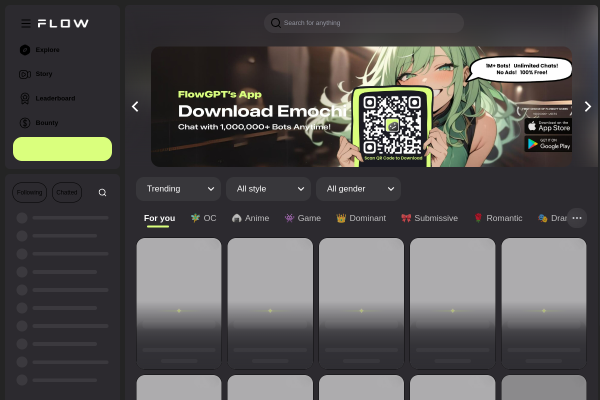Open the Google Play download badge

(548, 144)
